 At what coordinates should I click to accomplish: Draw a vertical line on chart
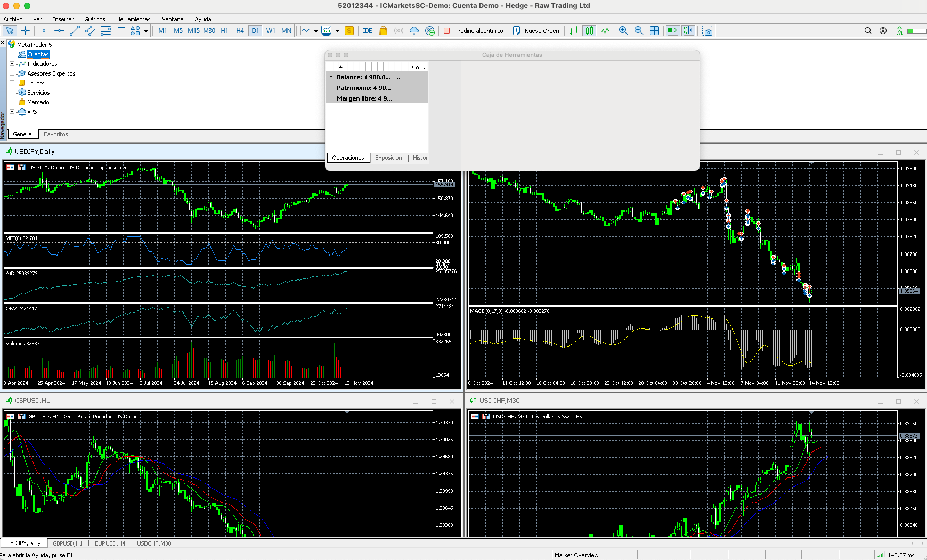point(44,30)
